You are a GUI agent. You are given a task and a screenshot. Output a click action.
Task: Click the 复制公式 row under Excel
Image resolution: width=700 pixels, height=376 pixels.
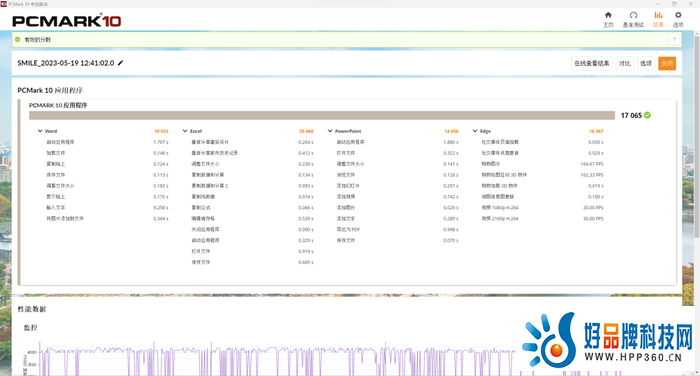[x=252, y=208]
